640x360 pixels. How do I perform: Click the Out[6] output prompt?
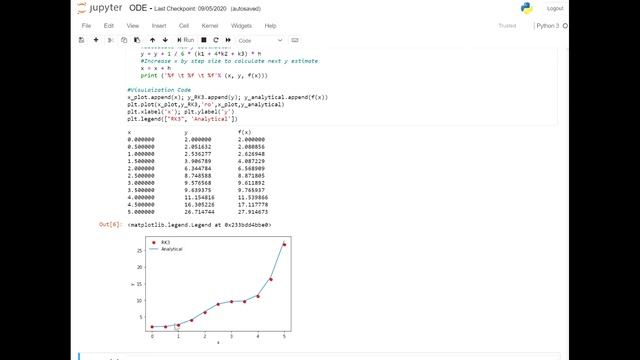[110, 224]
